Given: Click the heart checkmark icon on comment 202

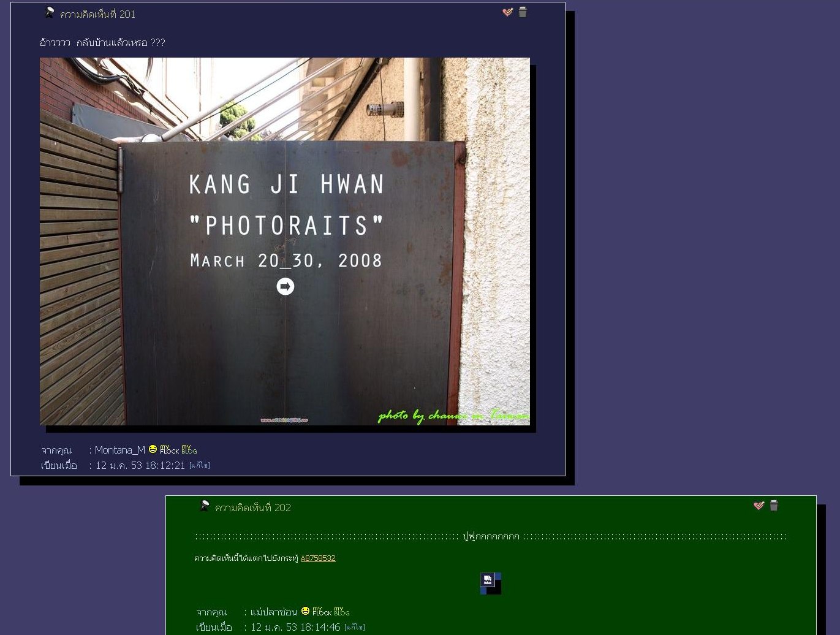Looking at the screenshot, I should tap(759, 506).
